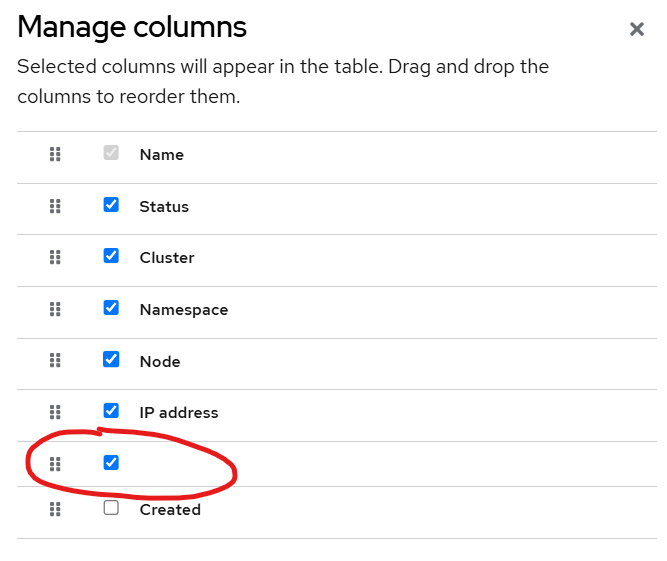Click the drag handle beside Created
This screenshot has height=561, width=667.
point(55,509)
